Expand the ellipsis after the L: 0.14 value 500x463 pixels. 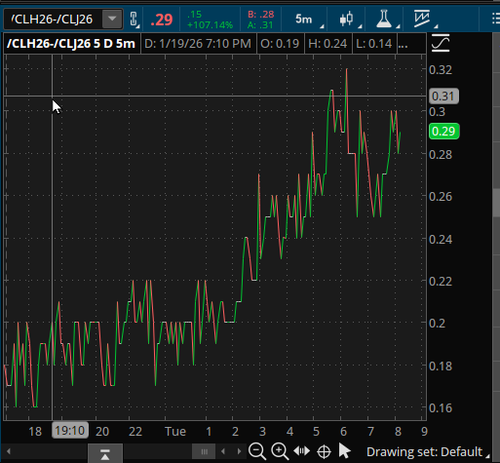point(403,44)
